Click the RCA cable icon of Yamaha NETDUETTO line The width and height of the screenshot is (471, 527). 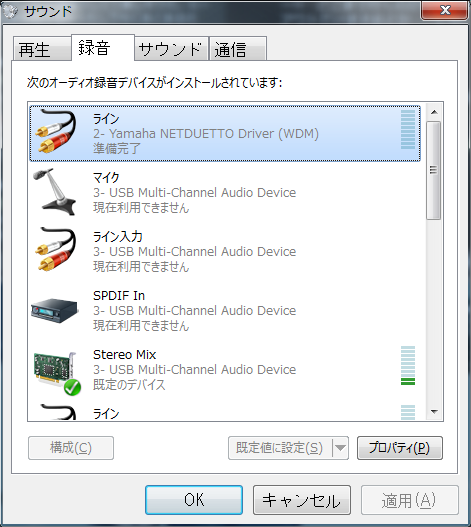tap(56, 132)
